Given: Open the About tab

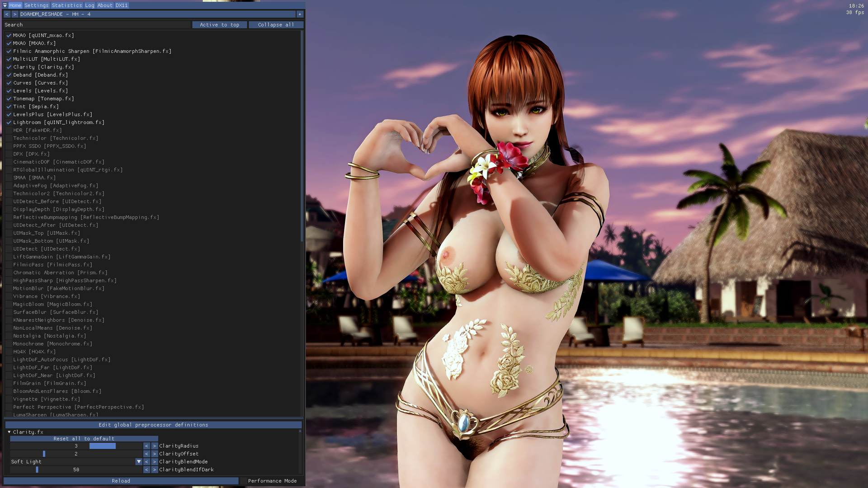Looking at the screenshot, I should [x=105, y=5].
